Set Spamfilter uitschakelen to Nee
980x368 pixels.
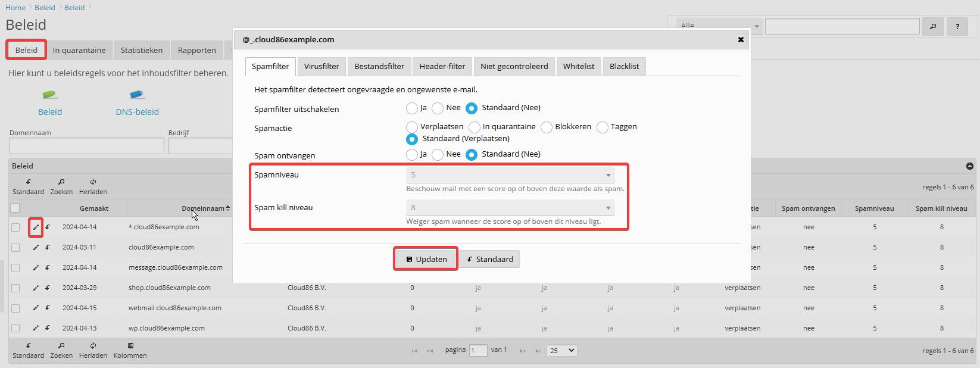coord(438,108)
